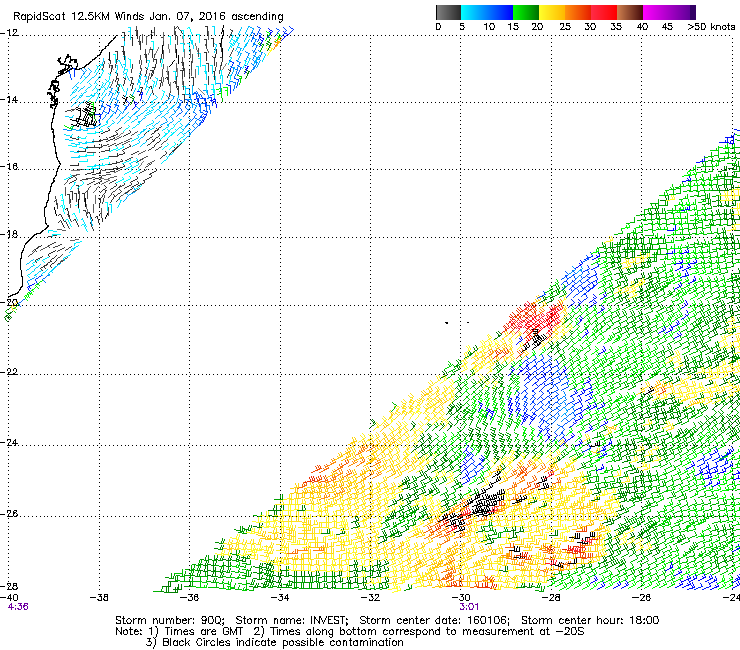Click the '40' legend label
This screenshot has width=740, height=650.
[x=642, y=26]
